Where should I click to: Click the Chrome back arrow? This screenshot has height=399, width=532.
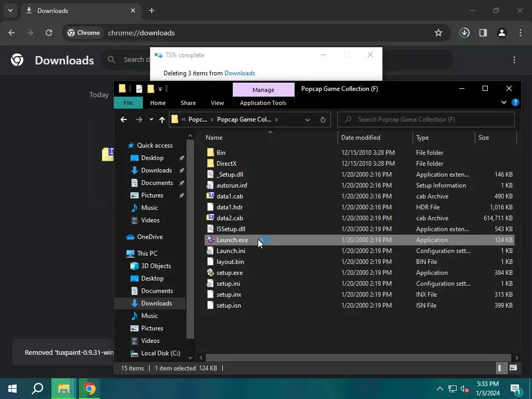[11, 33]
